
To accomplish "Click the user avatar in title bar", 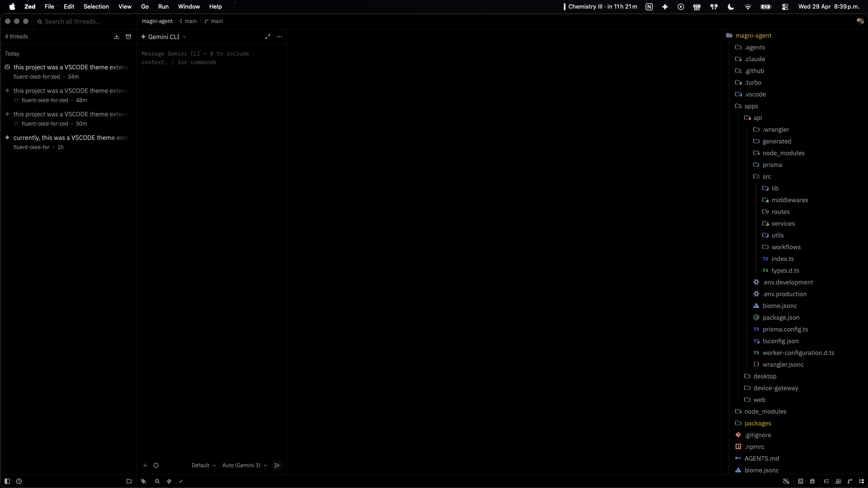I will point(860,21).
